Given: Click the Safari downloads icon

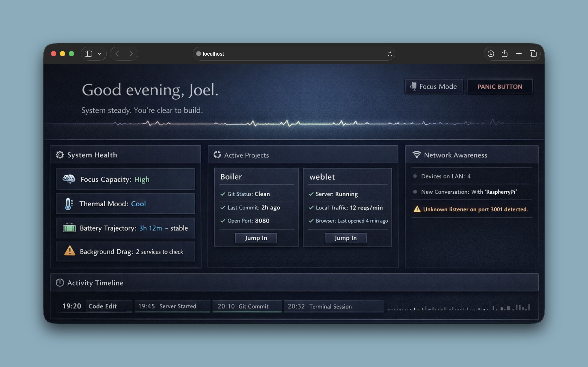Looking at the screenshot, I should coord(491,54).
